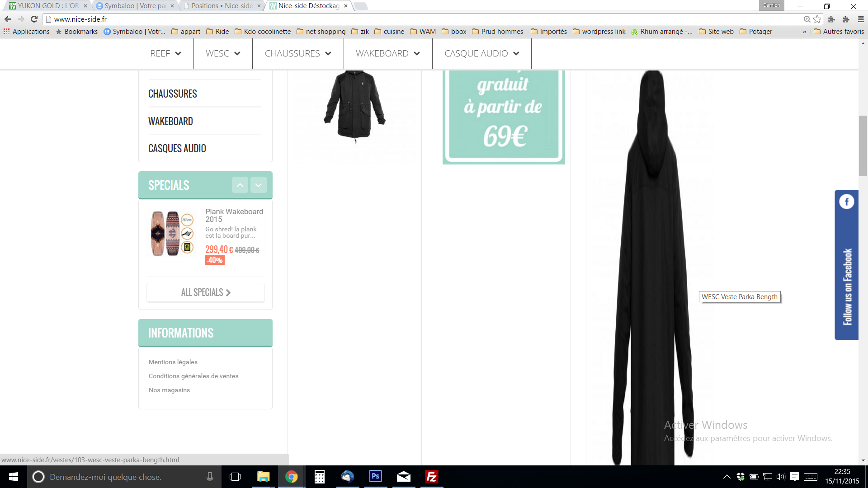
Task: Open the Windows Start menu
Action: [14, 477]
